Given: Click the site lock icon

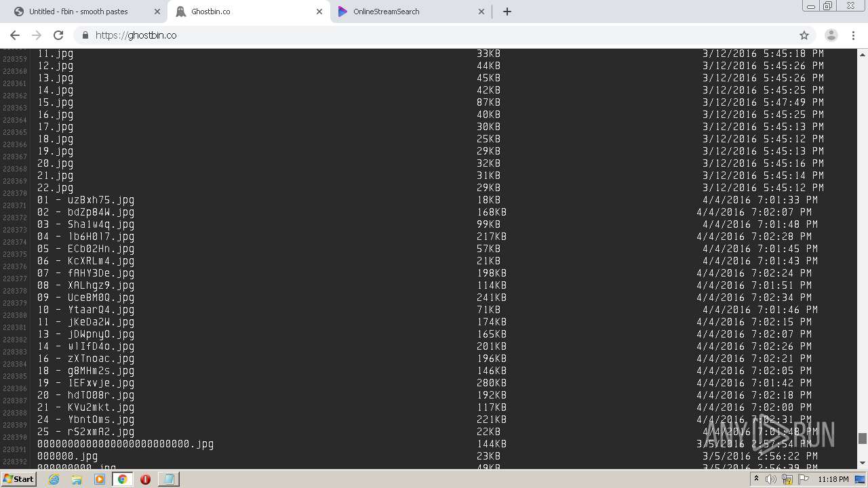Looking at the screenshot, I should (85, 35).
